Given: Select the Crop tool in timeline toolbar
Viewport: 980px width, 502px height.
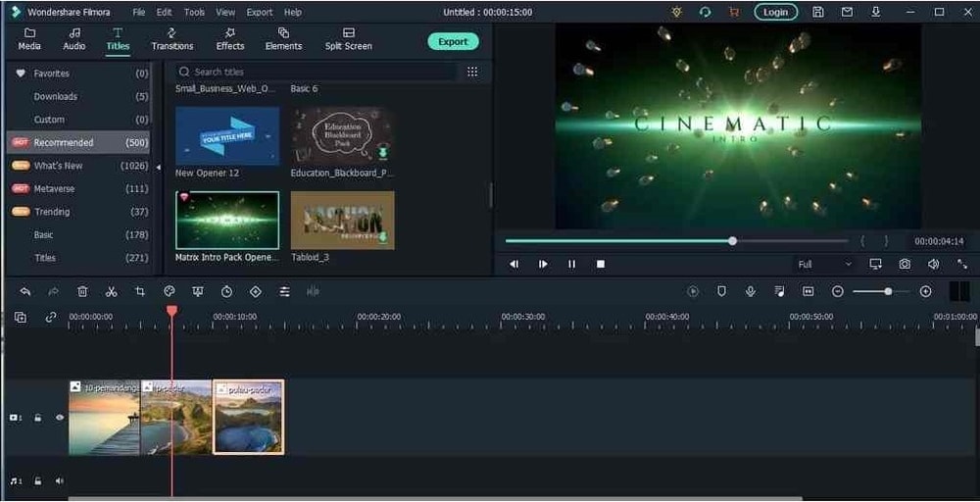Looking at the screenshot, I should click(140, 291).
